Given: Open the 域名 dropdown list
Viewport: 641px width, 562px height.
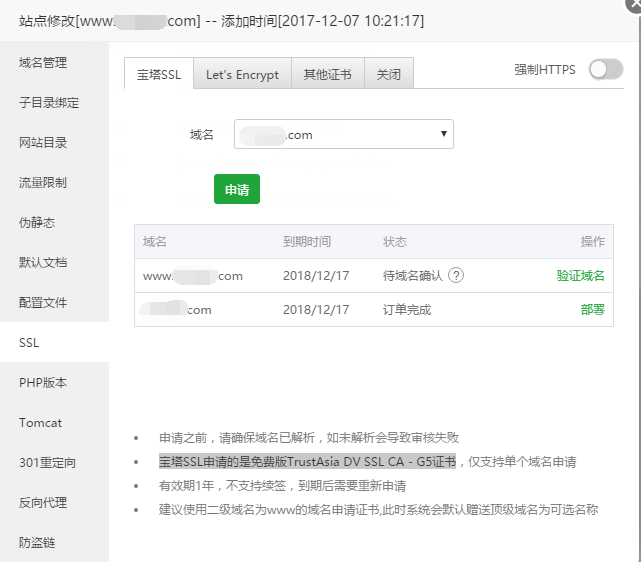Looking at the screenshot, I should point(343,134).
